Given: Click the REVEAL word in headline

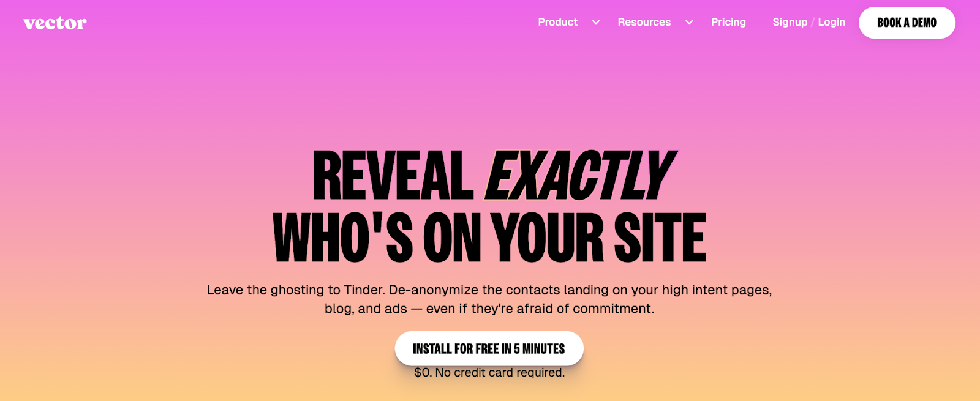Looking at the screenshot, I should coord(393,176).
